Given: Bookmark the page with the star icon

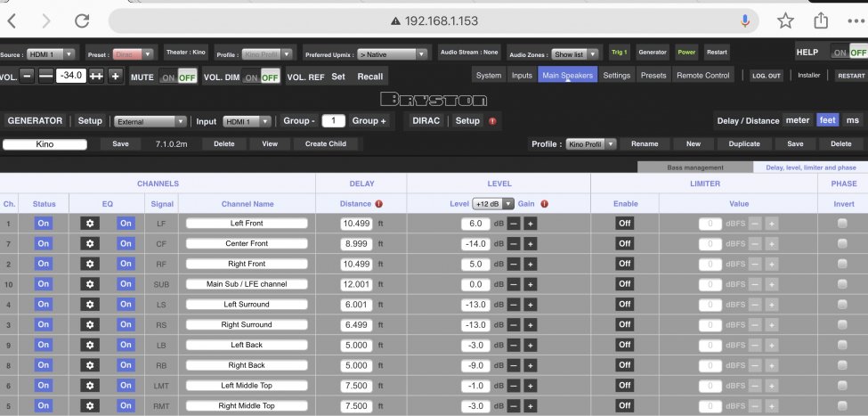Looking at the screenshot, I should coord(785,21).
